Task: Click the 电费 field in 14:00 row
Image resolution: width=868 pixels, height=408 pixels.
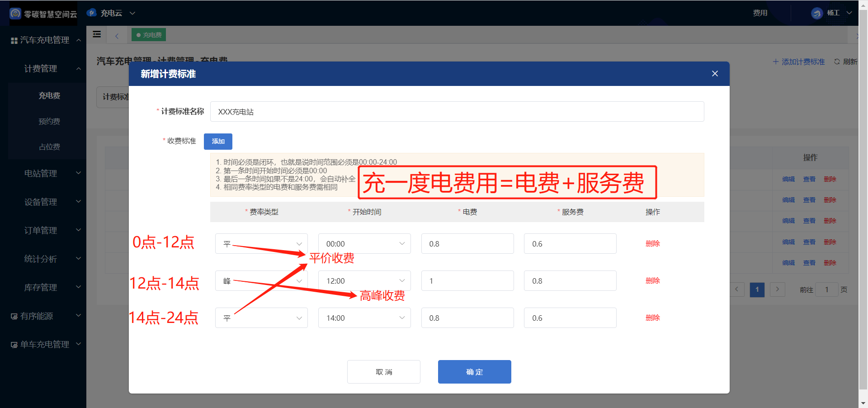Action: (x=467, y=318)
